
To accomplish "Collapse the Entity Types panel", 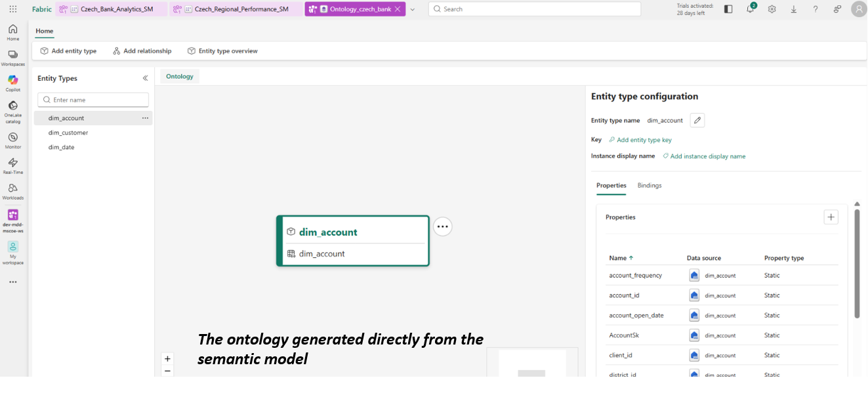I will point(145,78).
